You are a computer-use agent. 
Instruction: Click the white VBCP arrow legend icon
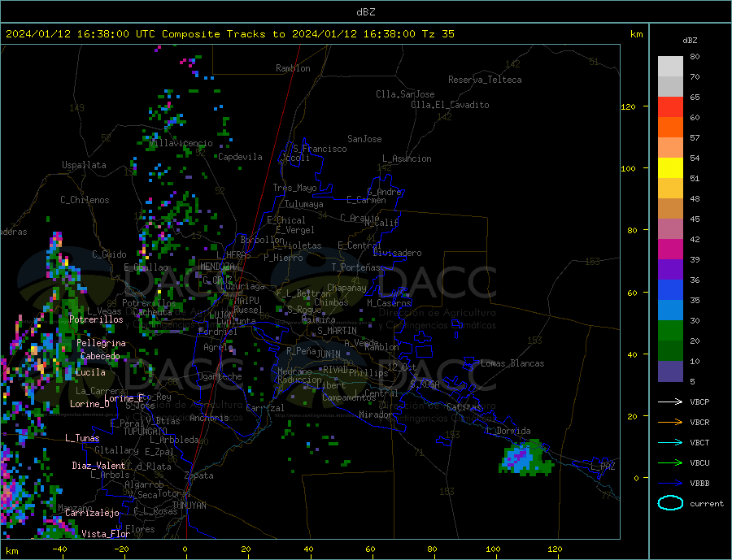pos(670,402)
